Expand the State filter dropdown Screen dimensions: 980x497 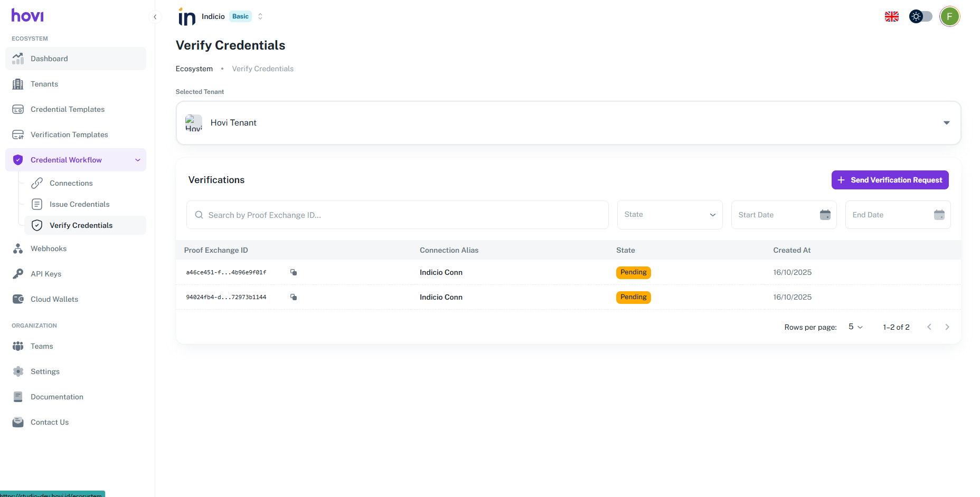click(670, 215)
